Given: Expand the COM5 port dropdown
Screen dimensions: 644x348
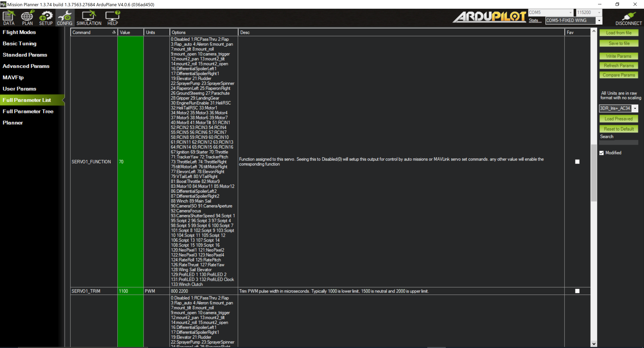Looking at the screenshot, I should pos(570,13).
